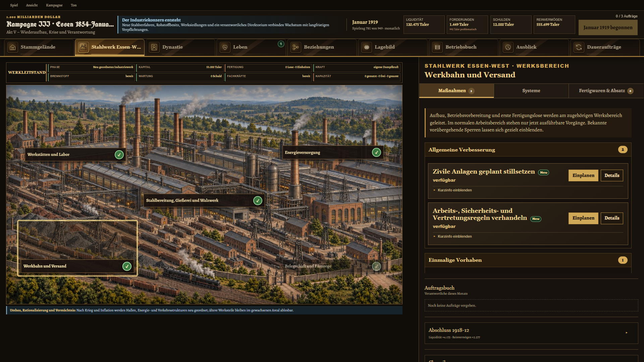Click the Leben heart shield icon
The height and width of the screenshot is (362, 644).
pyautogui.click(x=225, y=47)
